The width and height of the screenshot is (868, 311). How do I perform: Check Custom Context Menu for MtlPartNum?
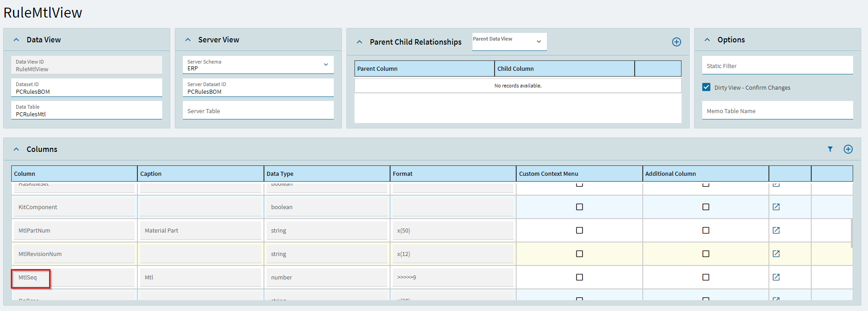(580, 230)
